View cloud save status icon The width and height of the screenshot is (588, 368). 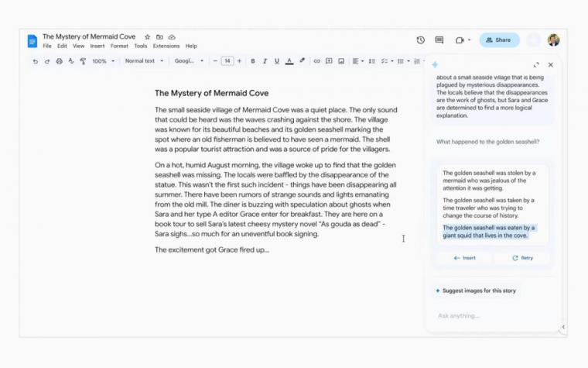172,37
